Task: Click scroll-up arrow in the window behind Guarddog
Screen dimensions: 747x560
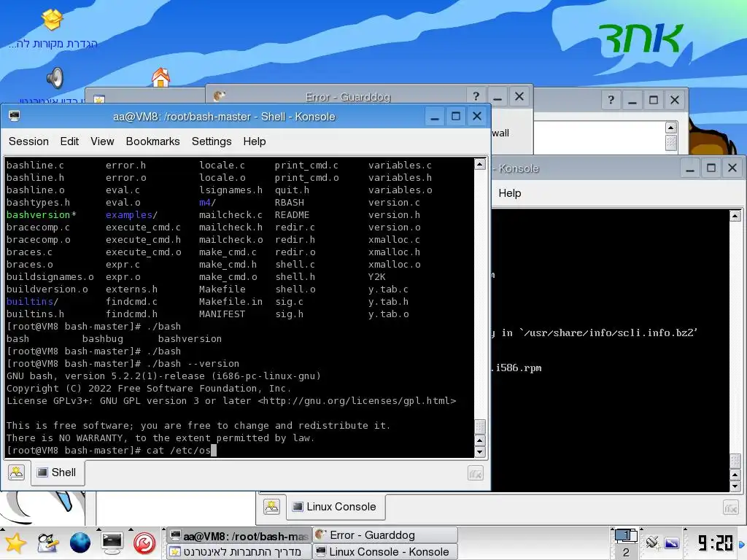Action: [671, 128]
